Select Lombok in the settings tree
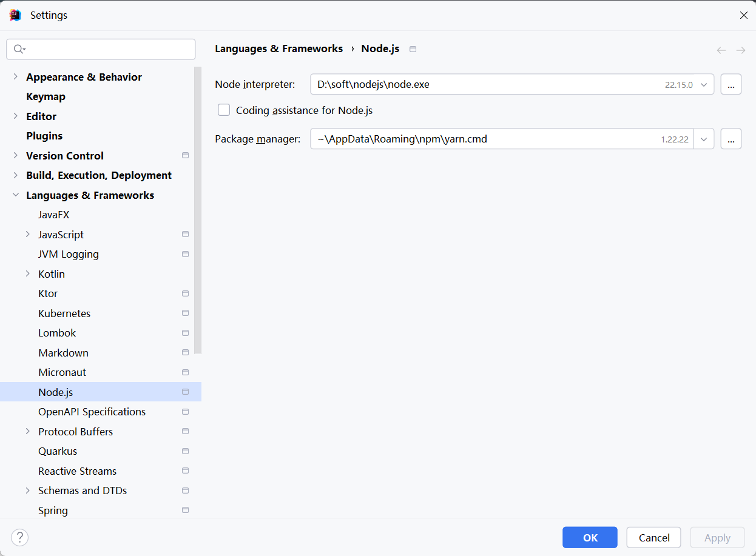 pos(57,333)
